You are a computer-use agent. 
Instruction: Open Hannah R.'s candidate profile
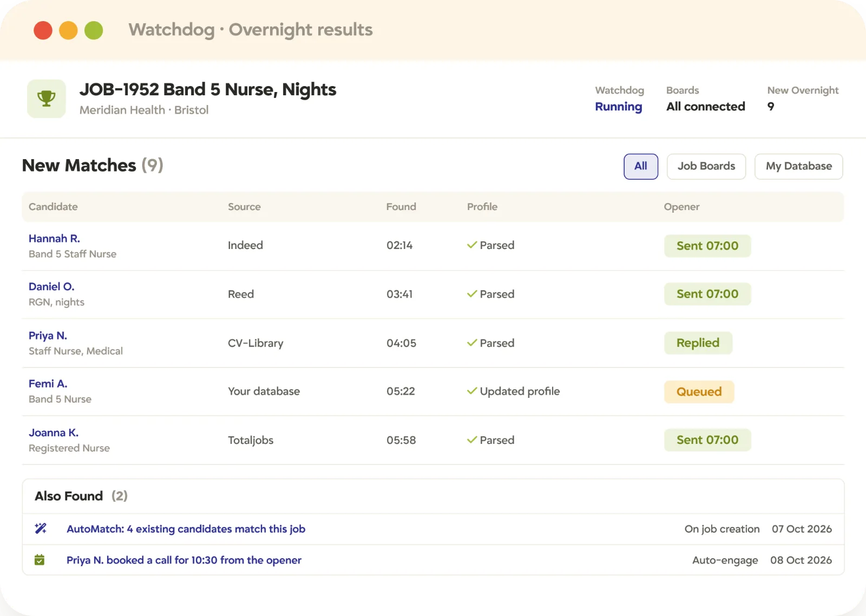[x=54, y=238]
